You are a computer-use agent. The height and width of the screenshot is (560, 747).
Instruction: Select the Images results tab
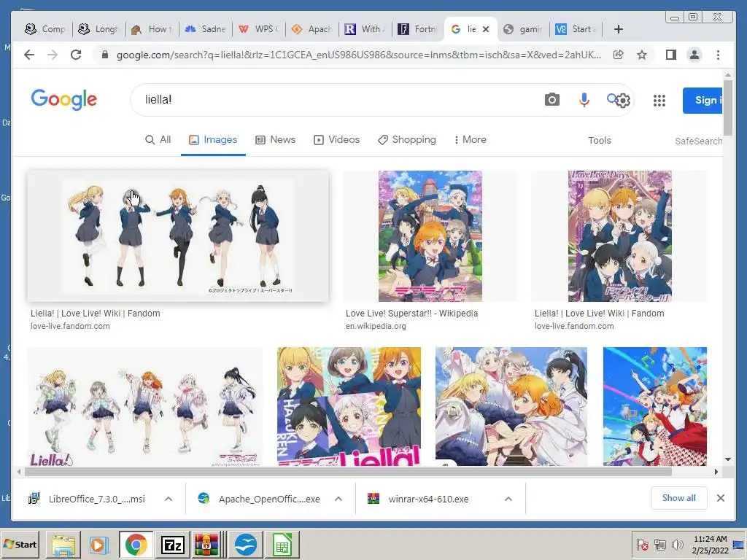pyautogui.click(x=213, y=139)
